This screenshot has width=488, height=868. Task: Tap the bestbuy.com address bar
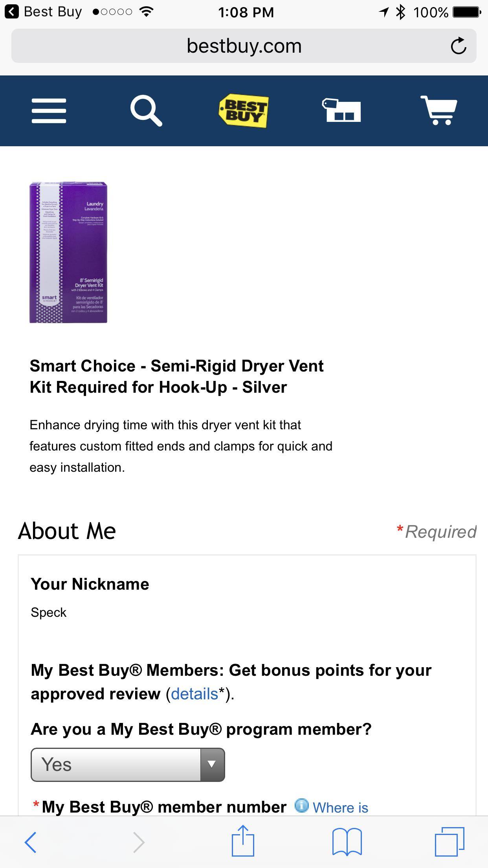244,46
